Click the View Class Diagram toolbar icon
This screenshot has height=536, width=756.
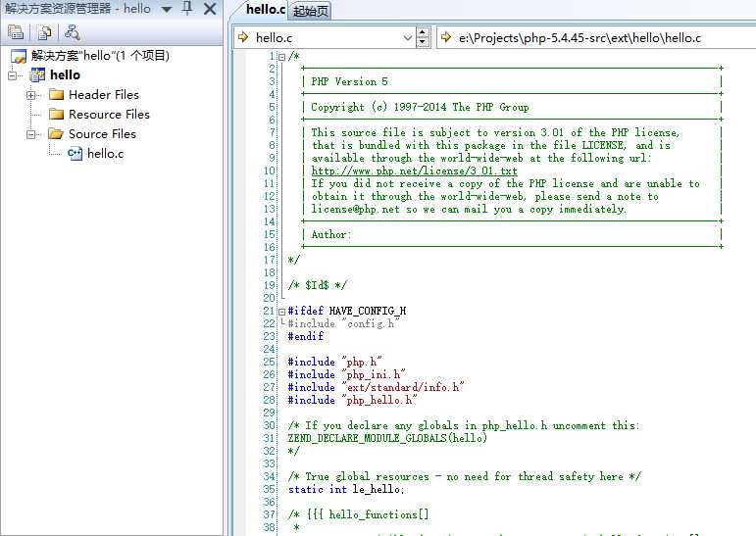point(72,32)
